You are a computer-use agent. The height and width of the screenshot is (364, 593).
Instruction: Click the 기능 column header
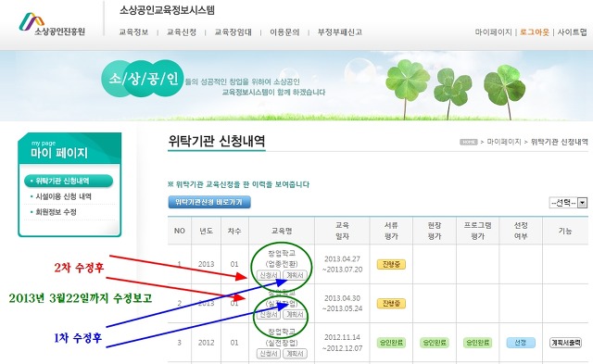[565, 231]
